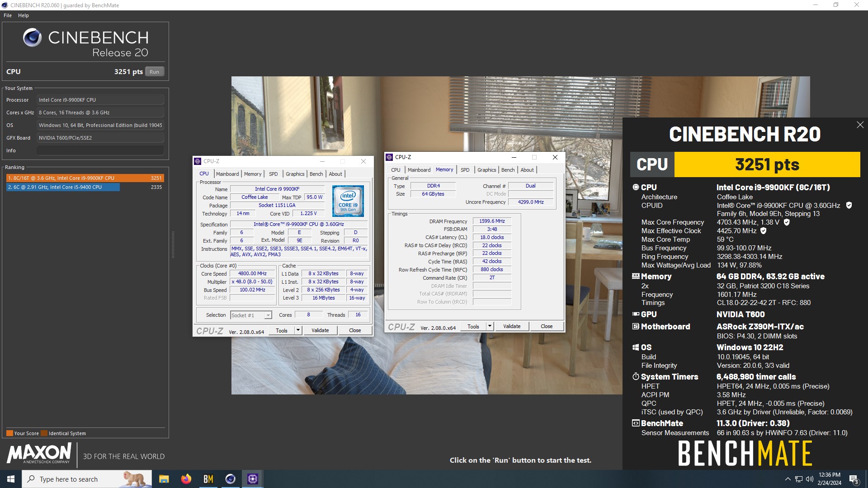The width and height of the screenshot is (868, 488).
Task: Click the shield icon beside CPUID value
Action: tap(849, 205)
